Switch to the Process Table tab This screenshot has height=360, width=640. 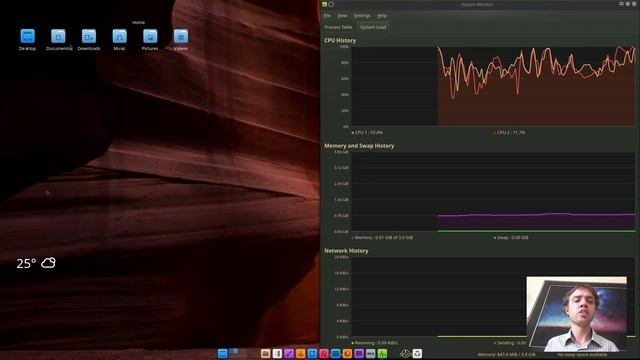click(x=338, y=27)
